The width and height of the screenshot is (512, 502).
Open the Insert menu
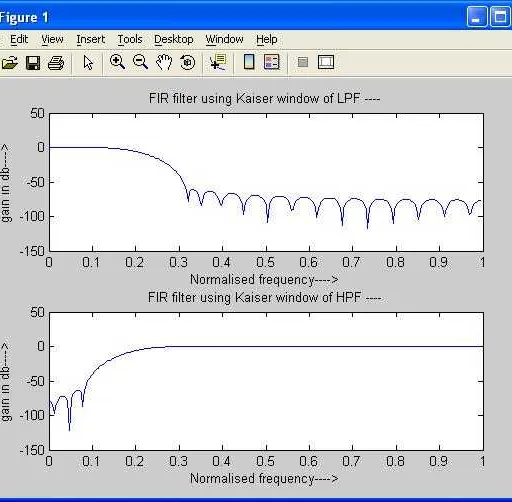tap(90, 39)
